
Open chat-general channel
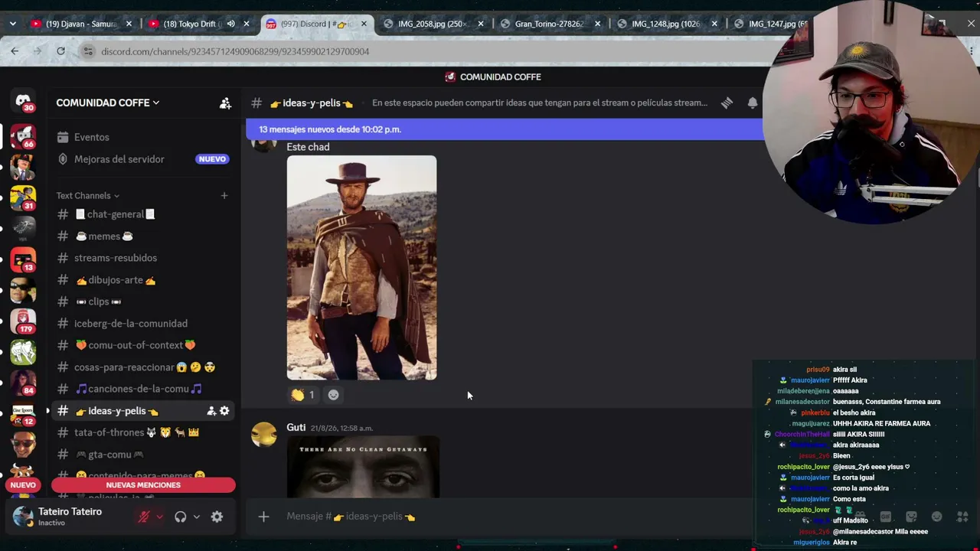coord(143,214)
